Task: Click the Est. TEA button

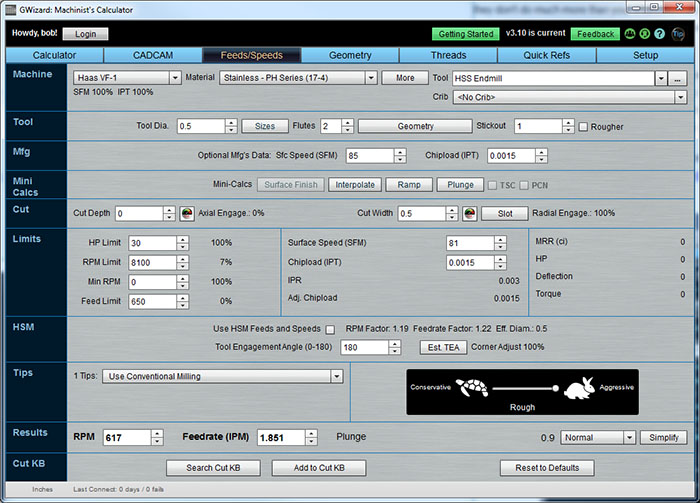Action: click(x=443, y=347)
